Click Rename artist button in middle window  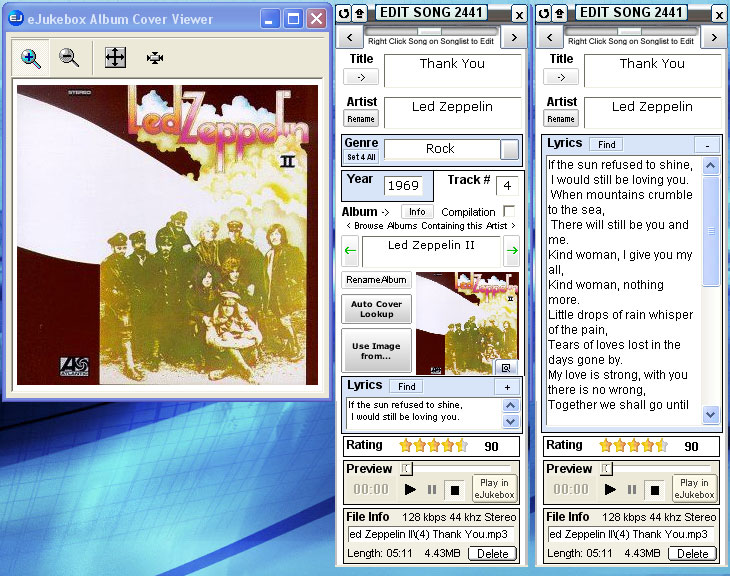pos(361,119)
